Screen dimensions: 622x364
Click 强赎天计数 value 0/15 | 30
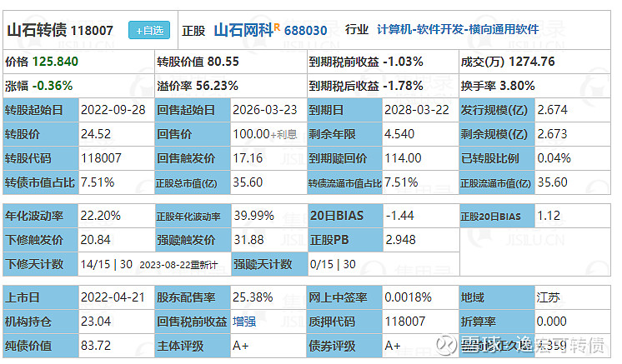point(333,264)
